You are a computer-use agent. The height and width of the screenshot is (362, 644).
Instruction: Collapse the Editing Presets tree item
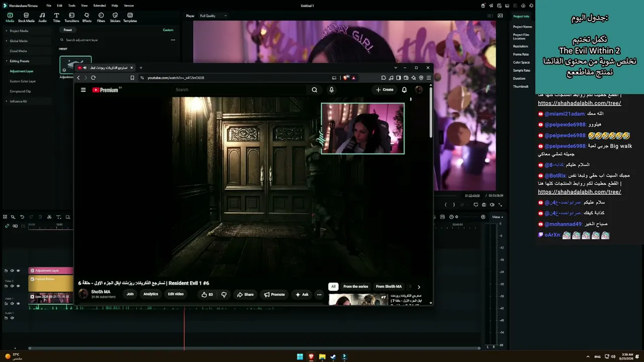[6, 61]
